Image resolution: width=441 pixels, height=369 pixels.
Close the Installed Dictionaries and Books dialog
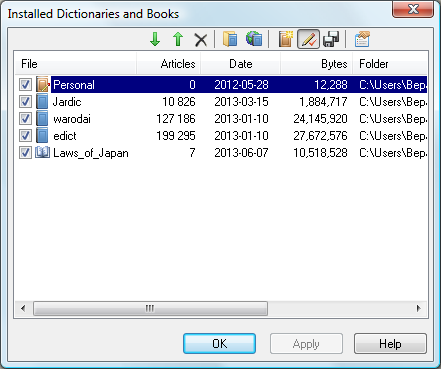413,9
